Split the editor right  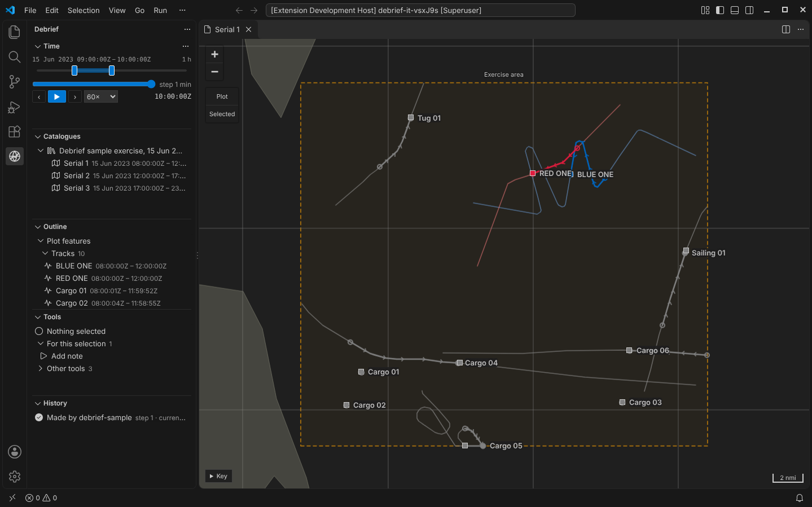[x=786, y=29]
